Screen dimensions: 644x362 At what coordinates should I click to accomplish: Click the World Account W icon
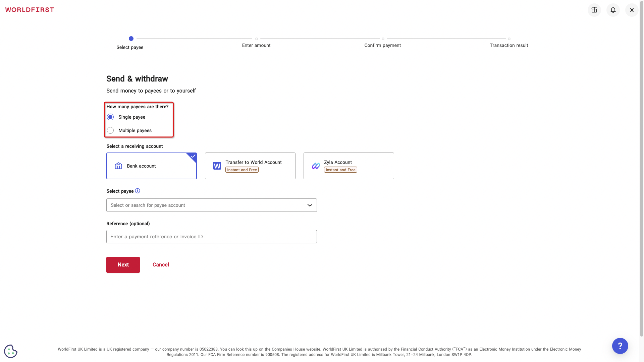pos(217,166)
